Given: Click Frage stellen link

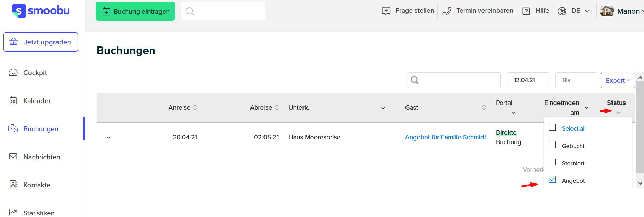Looking at the screenshot, I should [415, 11].
